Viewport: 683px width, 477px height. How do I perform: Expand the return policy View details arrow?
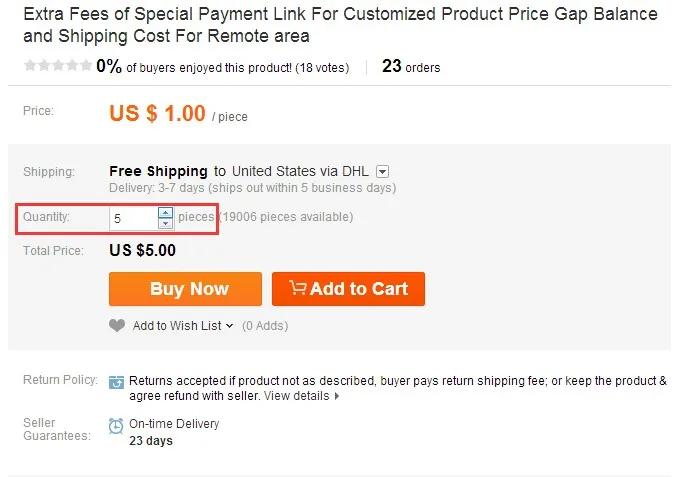337,396
